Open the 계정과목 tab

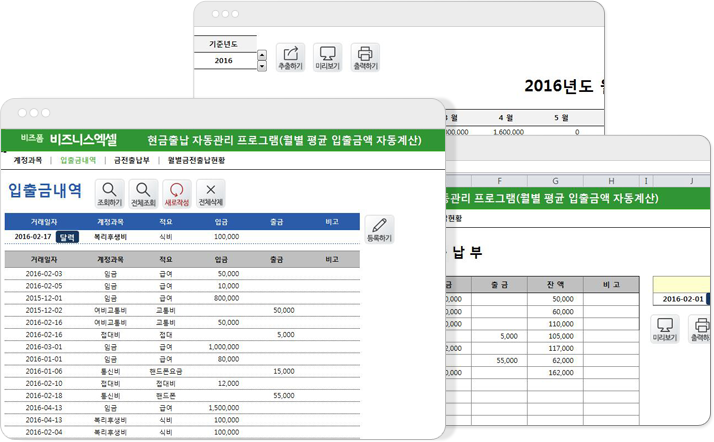click(28, 160)
